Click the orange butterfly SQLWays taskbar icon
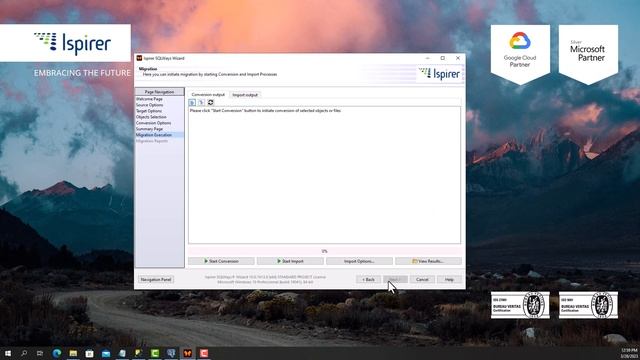The width and height of the screenshot is (640, 360). pyautogui.click(x=187, y=353)
